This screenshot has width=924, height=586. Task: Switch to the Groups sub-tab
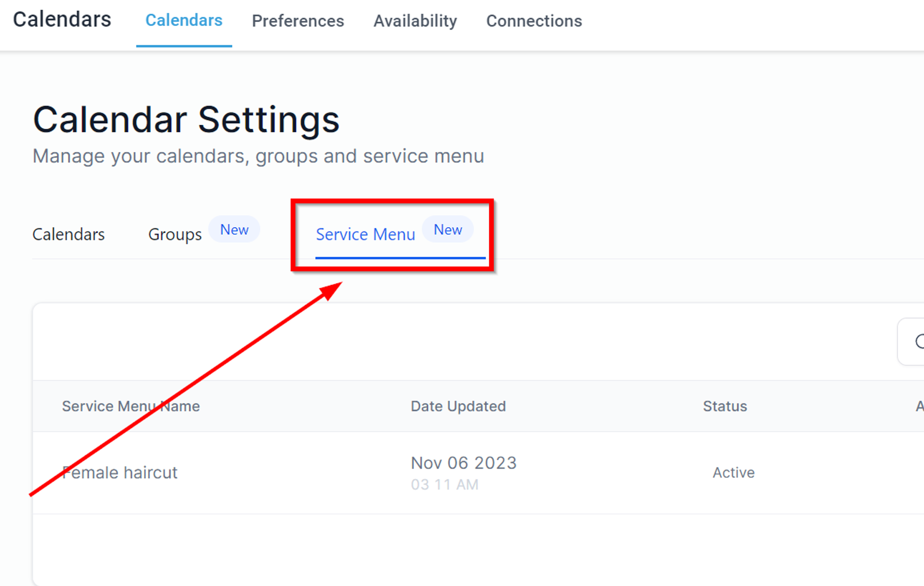coord(175,234)
